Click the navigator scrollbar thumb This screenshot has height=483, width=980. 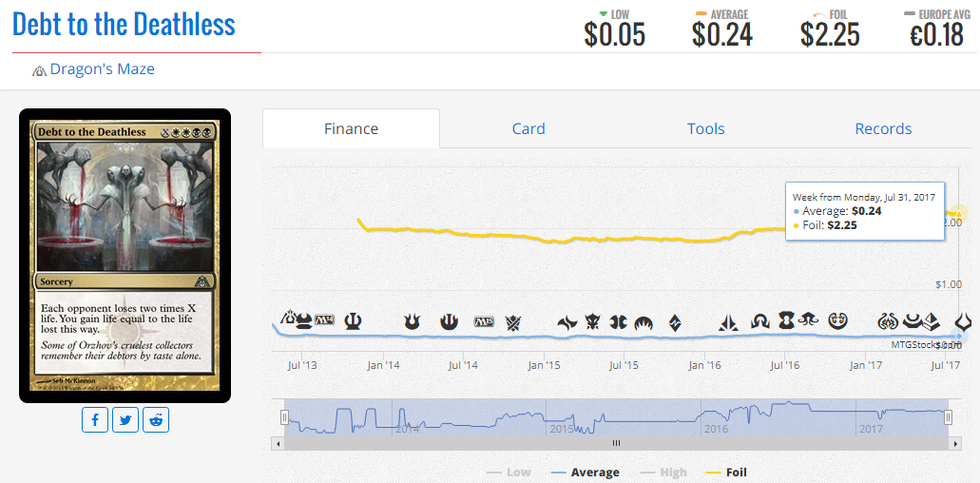616,443
